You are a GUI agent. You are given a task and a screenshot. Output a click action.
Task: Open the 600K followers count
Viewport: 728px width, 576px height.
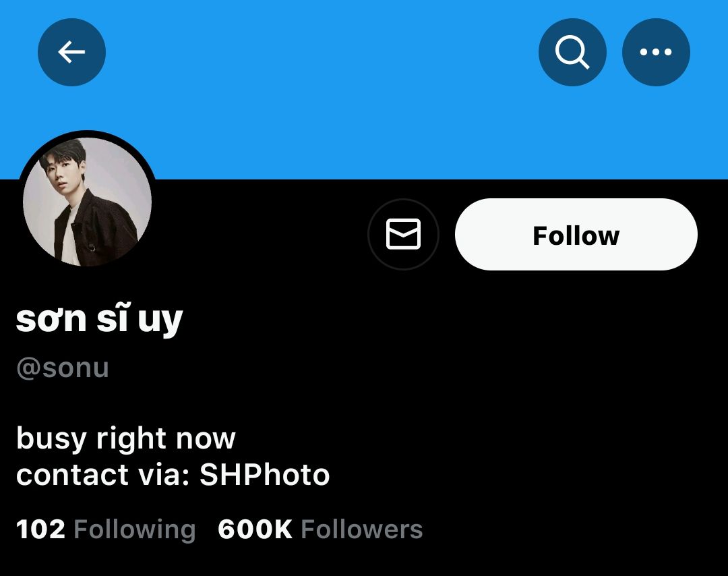click(x=255, y=529)
